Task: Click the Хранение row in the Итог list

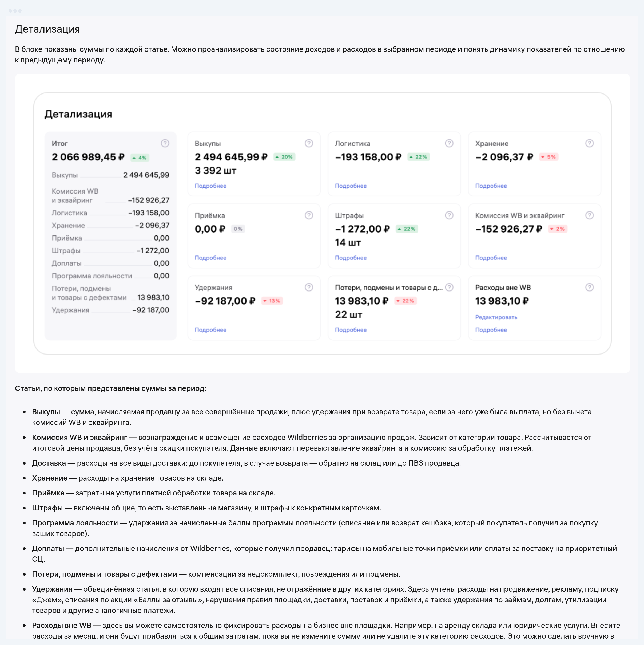Action: [110, 225]
